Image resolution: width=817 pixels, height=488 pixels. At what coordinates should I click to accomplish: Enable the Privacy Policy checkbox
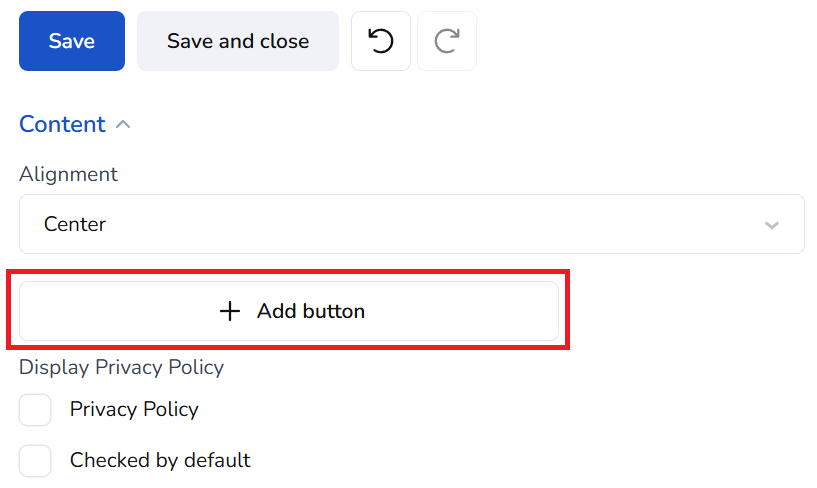tap(35, 410)
